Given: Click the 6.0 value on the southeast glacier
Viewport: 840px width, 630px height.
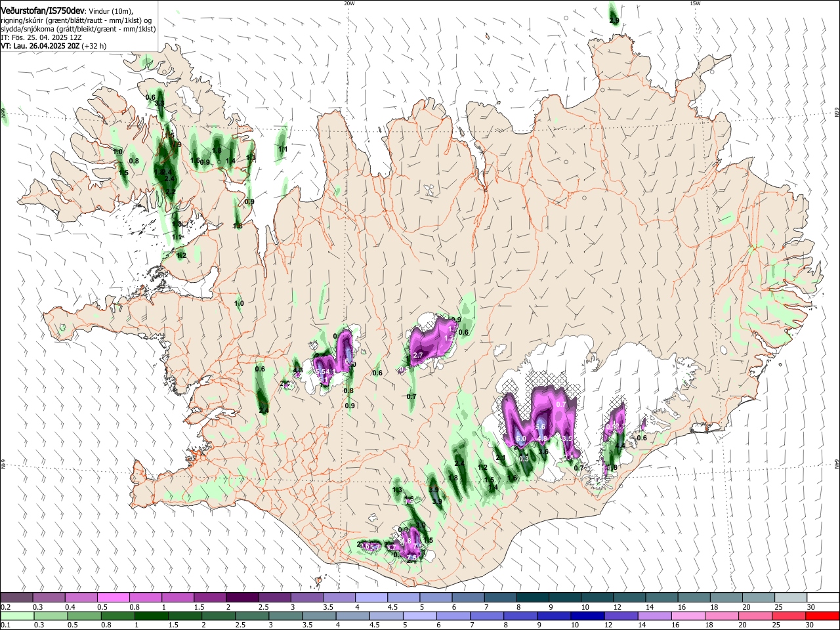Looking at the screenshot, I should pos(521,439).
